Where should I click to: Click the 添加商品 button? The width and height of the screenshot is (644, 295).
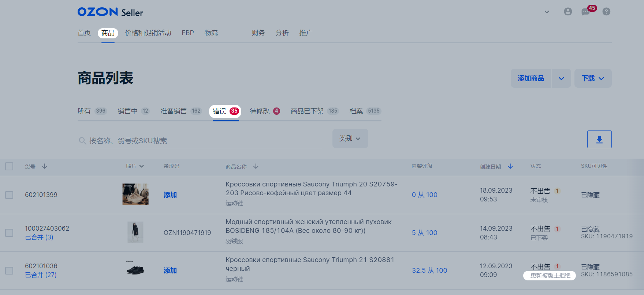click(531, 78)
